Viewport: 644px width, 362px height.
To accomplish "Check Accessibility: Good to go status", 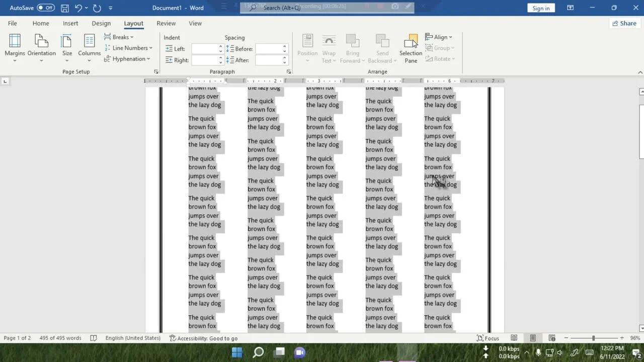I will click(203, 338).
